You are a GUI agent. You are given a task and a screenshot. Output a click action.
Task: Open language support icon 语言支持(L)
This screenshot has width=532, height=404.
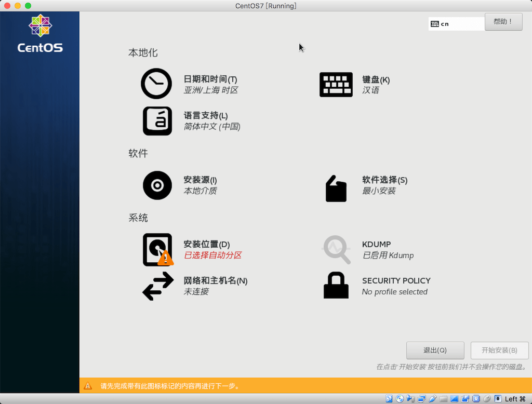pos(157,121)
